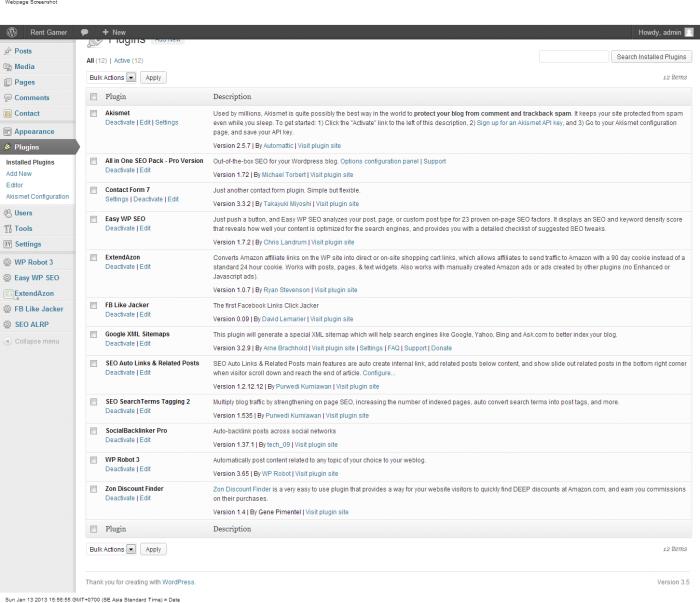Click the Users icon in sidebar
This screenshot has width=700, height=603.
(8, 213)
